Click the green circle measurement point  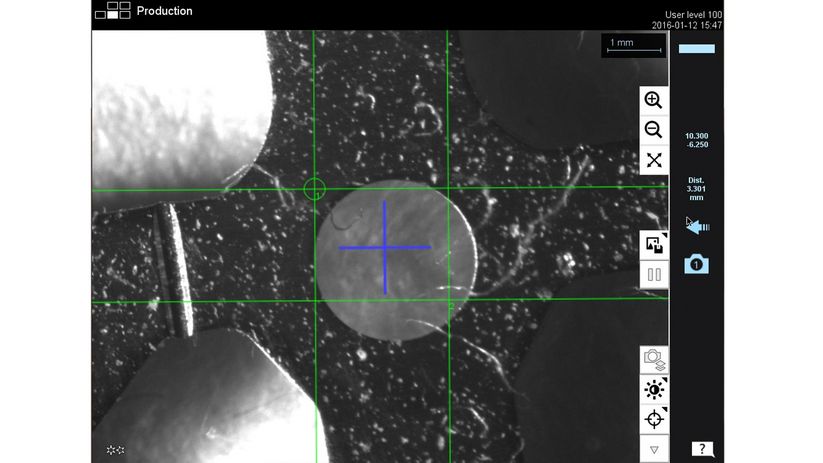tap(314, 188)
